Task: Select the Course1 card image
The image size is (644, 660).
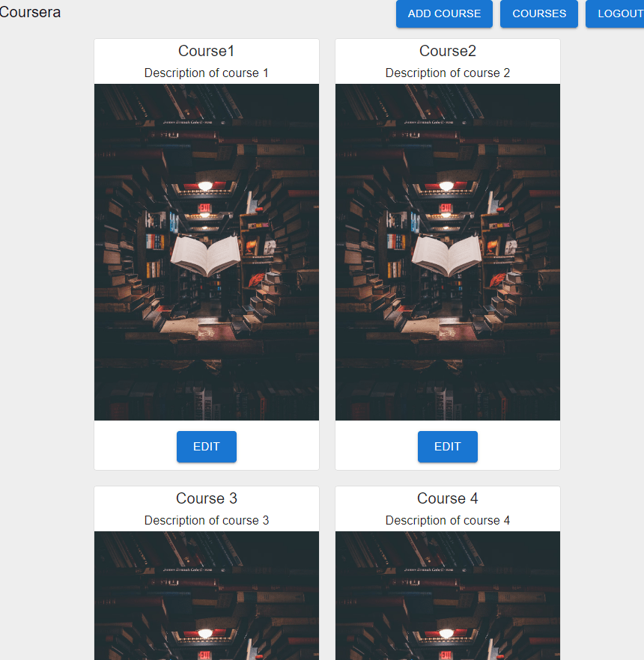Action: pos(207,252)
